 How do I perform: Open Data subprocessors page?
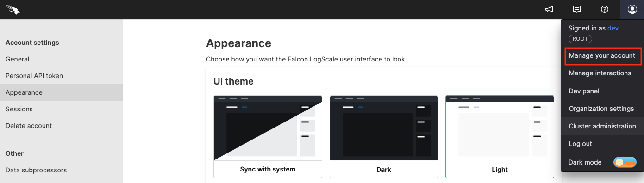(x=62, y=170)
